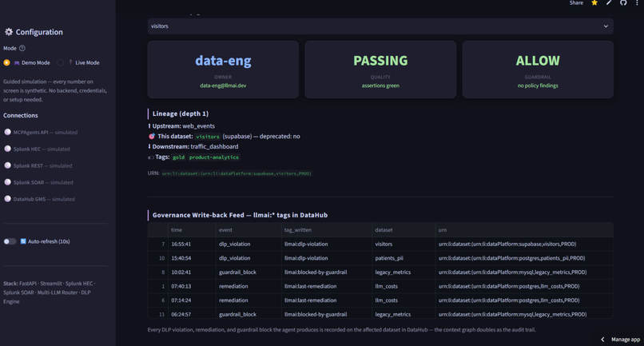The image size is (644, 346).
Task: Click the Configuration gear icon
Action: tap(9, 32)
